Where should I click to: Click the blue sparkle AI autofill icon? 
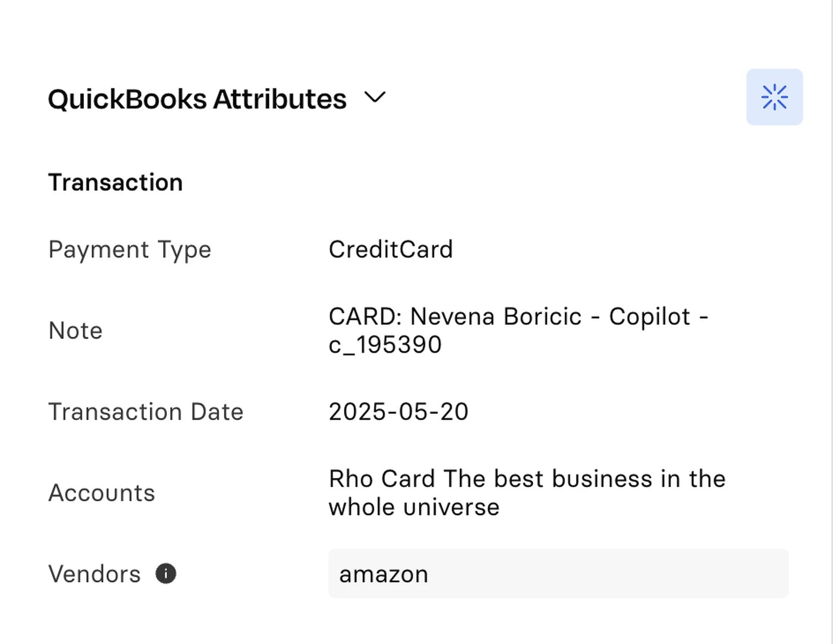pyautogui.click(x=774, y=97)
